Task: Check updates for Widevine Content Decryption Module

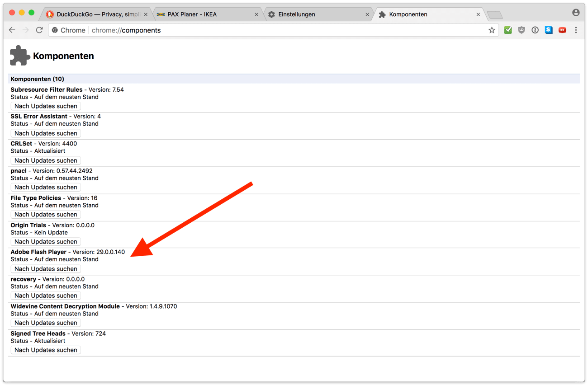Action: pyautogui.click(x=46, y=323)
